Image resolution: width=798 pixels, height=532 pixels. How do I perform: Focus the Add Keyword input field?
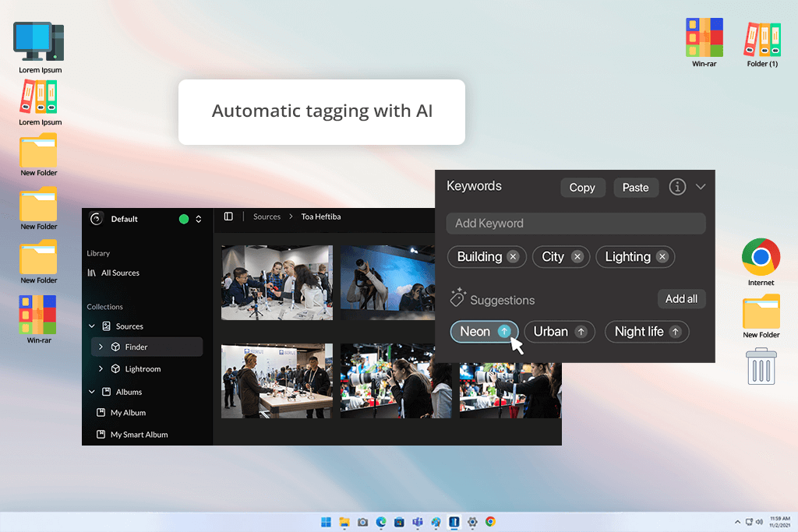click(576, 224)
